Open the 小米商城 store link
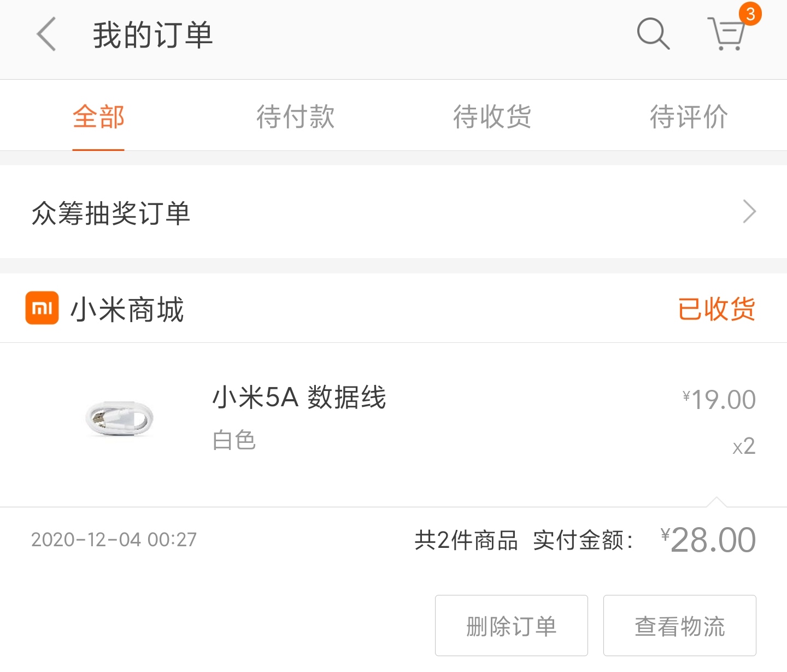 [127, 309]
